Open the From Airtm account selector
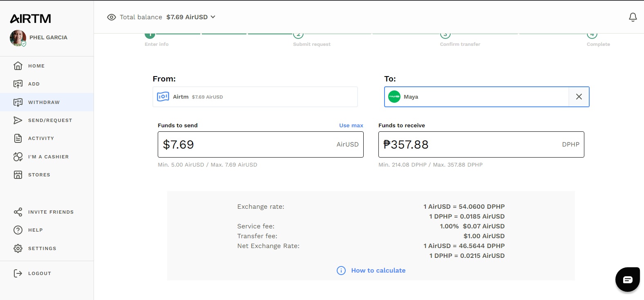 coord(255,97)
